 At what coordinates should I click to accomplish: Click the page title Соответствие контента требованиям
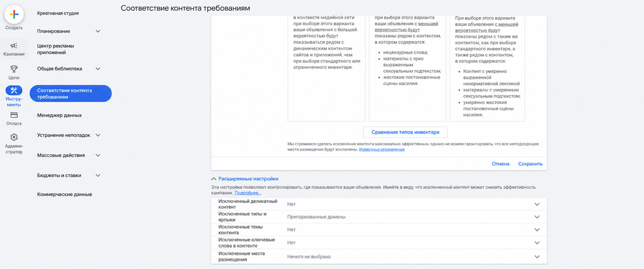[x=186, y=8]
